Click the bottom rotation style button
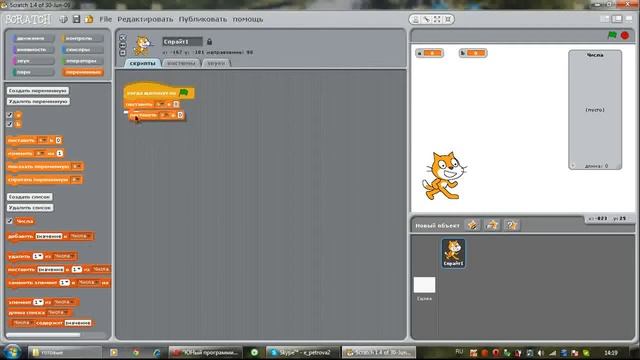Screen dimensions: 640x360 click(x=123, y=53)
